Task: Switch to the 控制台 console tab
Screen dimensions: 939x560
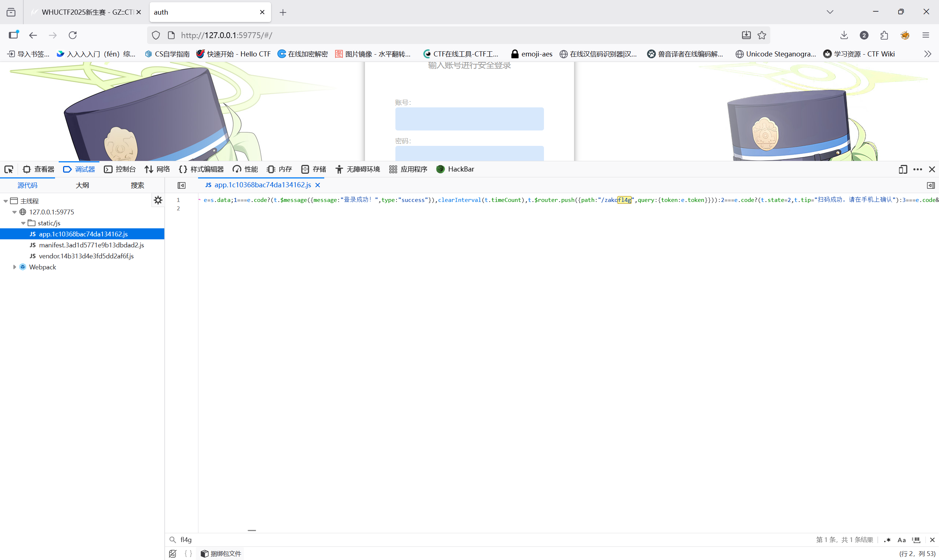Action: tap(120, 169)
